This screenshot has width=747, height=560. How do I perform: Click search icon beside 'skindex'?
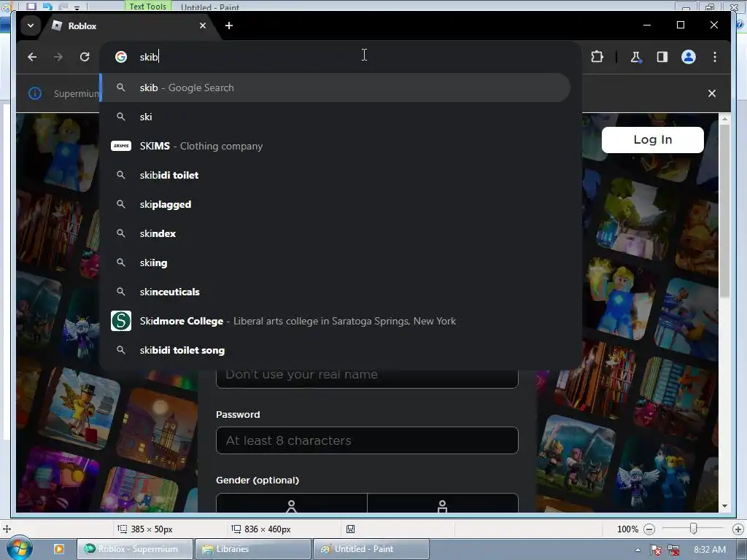[121, 233]
